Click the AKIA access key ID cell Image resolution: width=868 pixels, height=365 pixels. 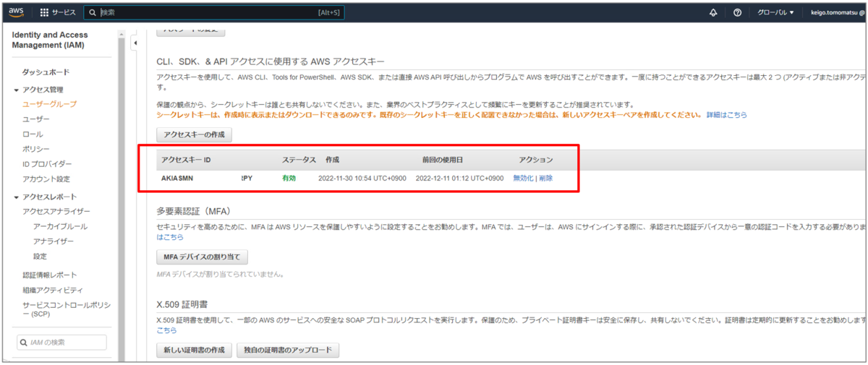point(207,178)
